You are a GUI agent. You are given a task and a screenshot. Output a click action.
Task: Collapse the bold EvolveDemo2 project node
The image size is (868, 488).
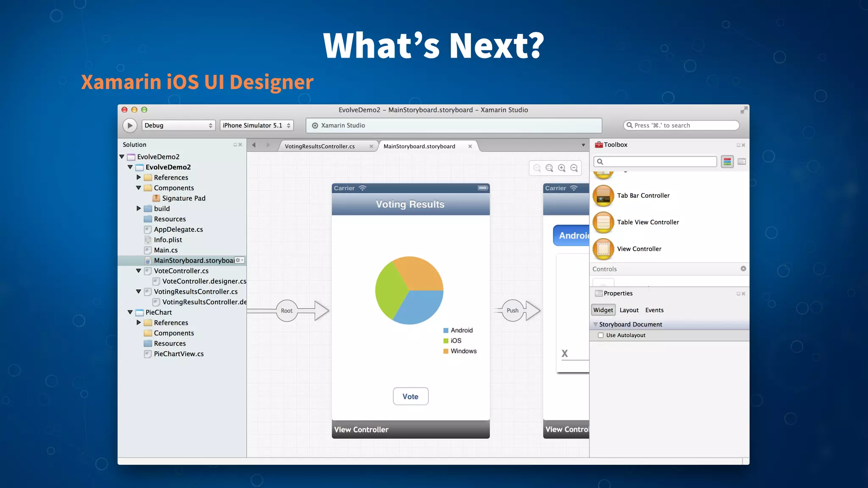pyautogui.click(x=130, y=167)
